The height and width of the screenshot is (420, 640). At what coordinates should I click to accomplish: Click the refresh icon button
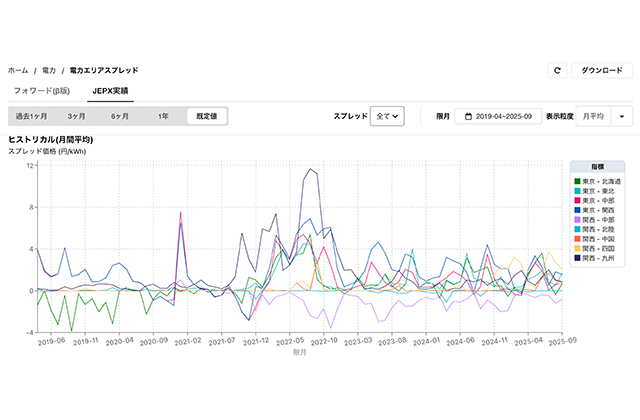pyautogui.click(x=558, y=71)
